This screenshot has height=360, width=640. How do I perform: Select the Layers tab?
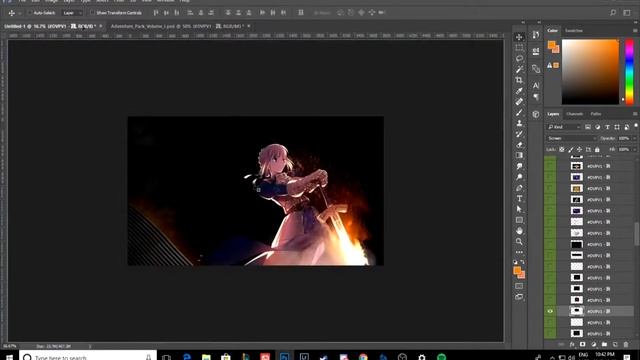click(553, 114)
